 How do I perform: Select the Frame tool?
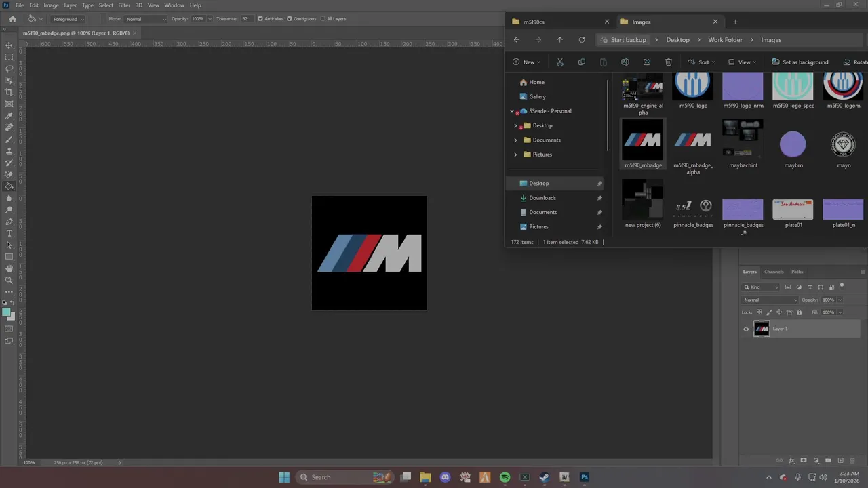click(9, 104)
